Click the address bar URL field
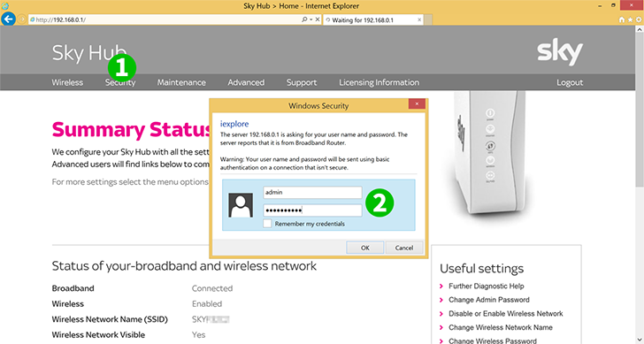This screenshot has height=344, width=644. point(165,19)
